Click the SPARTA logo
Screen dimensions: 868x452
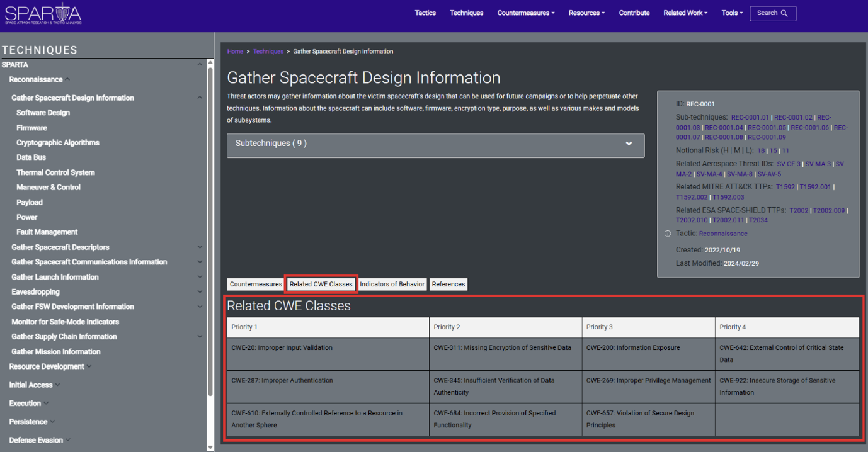(43, 13)
